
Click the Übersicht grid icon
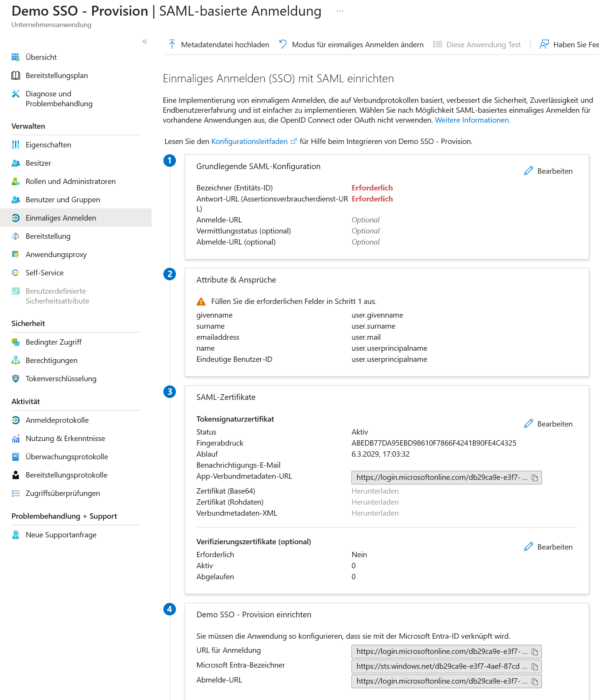pyautogui.click(x=16, y=57)
